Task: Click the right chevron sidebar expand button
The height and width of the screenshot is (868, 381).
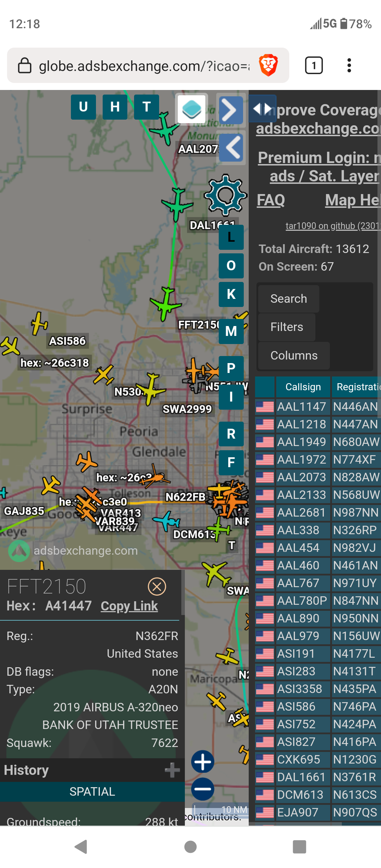Action: coord(231,110)
